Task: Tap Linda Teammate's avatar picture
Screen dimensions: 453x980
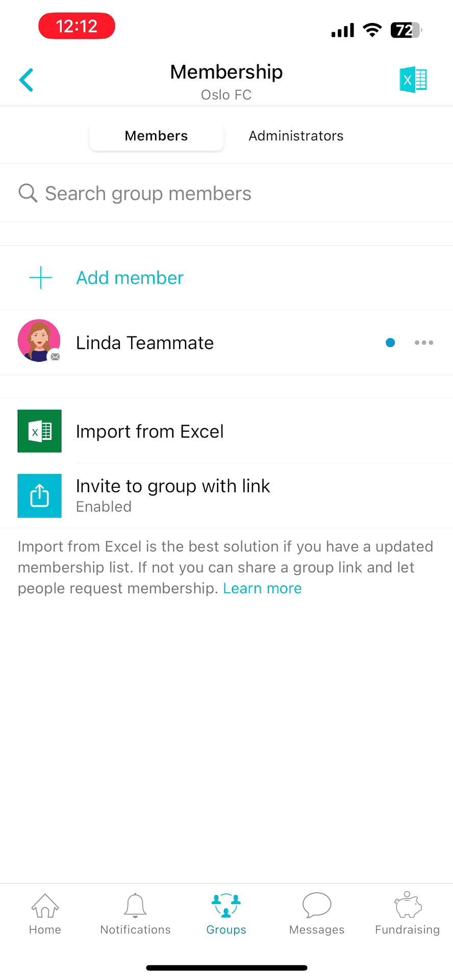Action: pos(39,341)
